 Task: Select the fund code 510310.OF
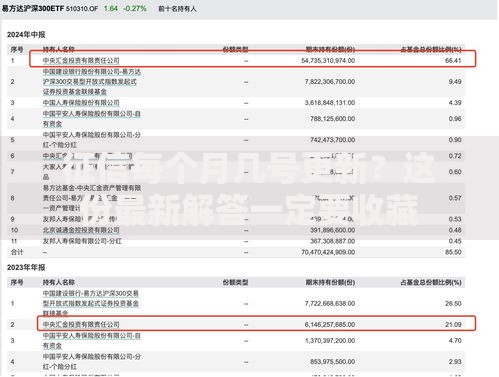[82, 9]
